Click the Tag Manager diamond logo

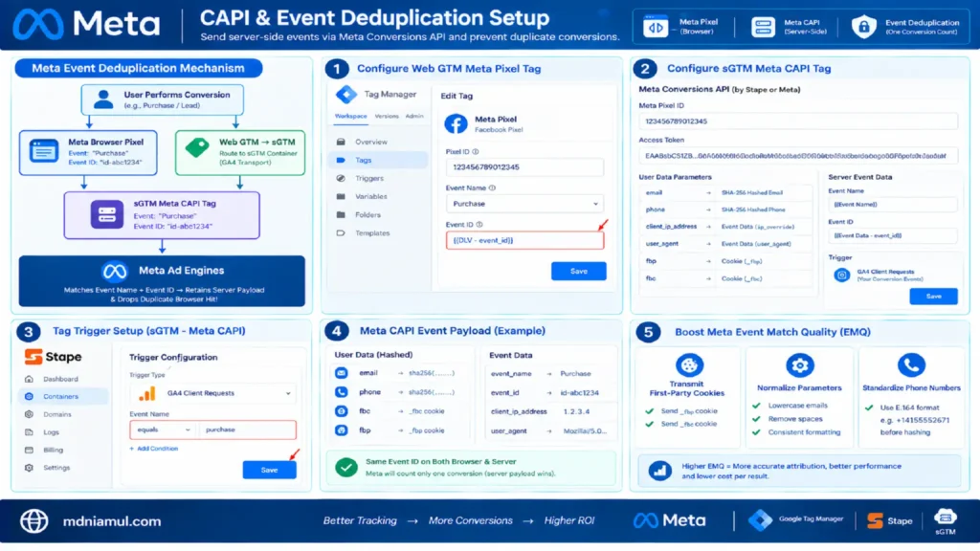346,95
